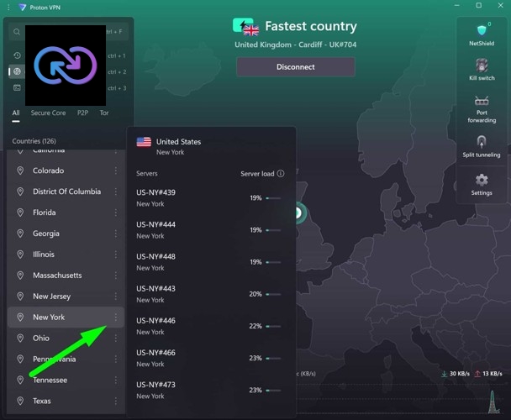Open the three-dot menu for Texas

(x=116, y=401)
